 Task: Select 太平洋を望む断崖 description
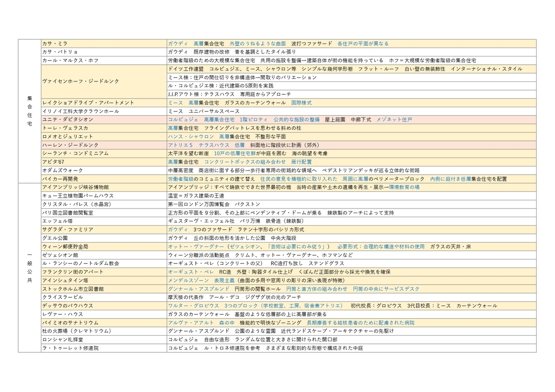351,153
